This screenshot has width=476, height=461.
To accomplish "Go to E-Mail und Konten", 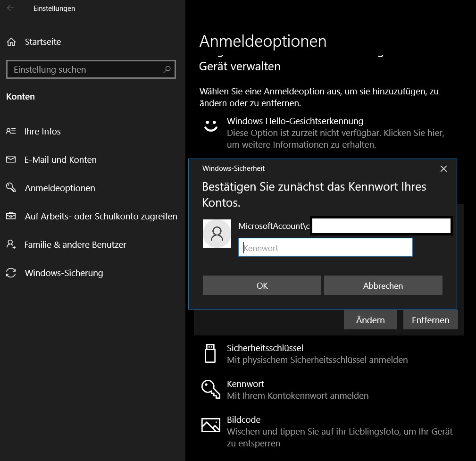I will [x=60, y=160].
